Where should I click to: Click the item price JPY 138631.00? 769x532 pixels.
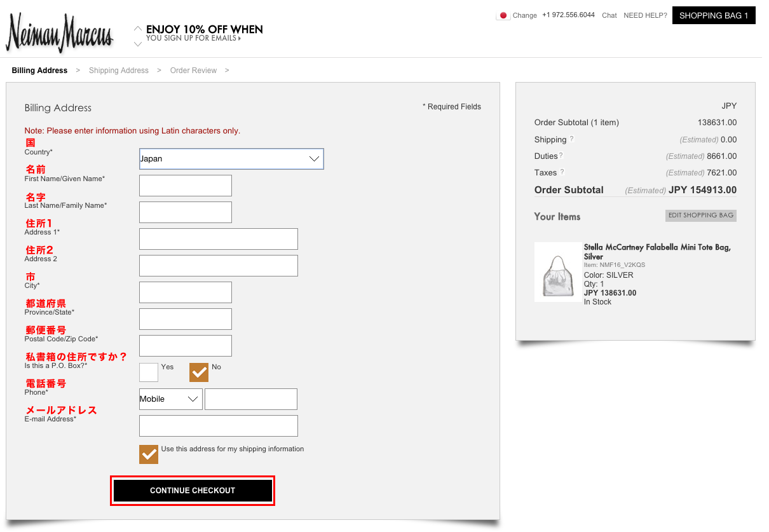pos(610,293)
